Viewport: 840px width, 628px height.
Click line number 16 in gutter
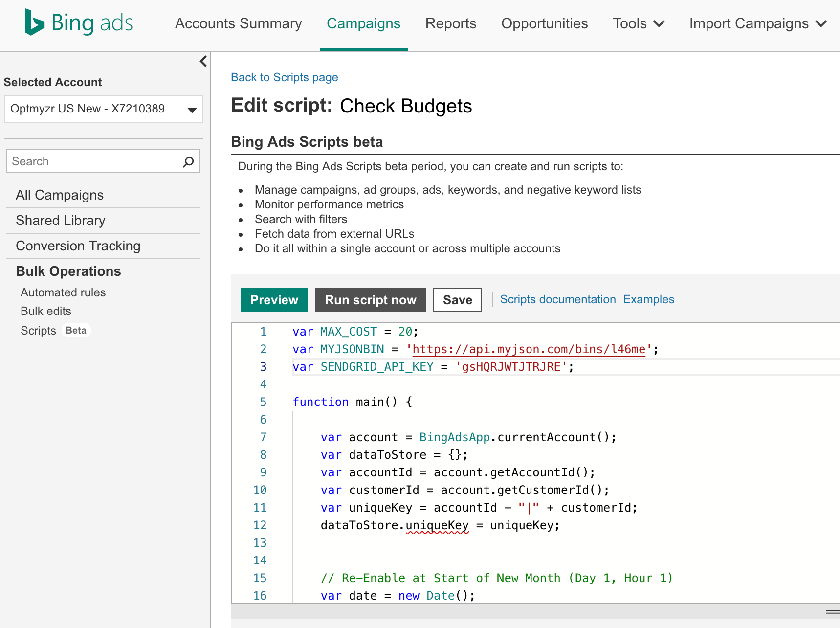click(260, 596)
